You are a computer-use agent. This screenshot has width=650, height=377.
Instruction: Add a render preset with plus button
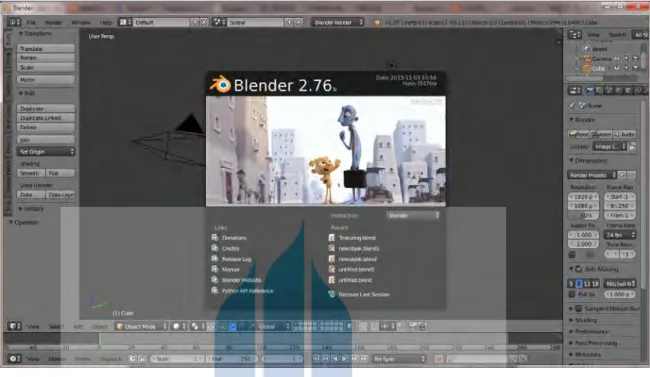click(x=622, y=175)
